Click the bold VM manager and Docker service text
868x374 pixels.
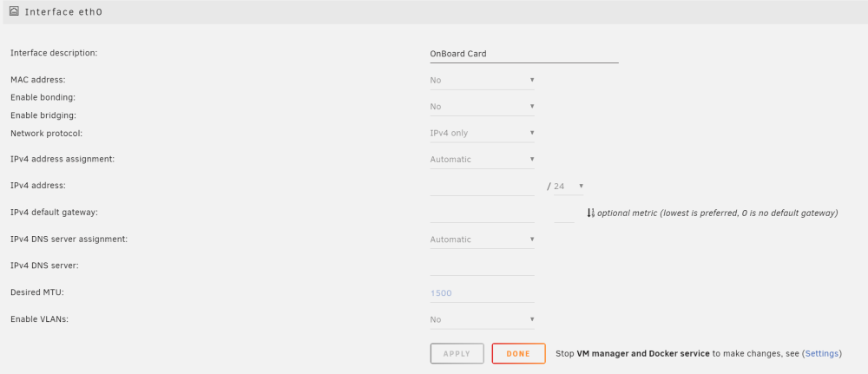pyautogui.click(x=643, y=353)
